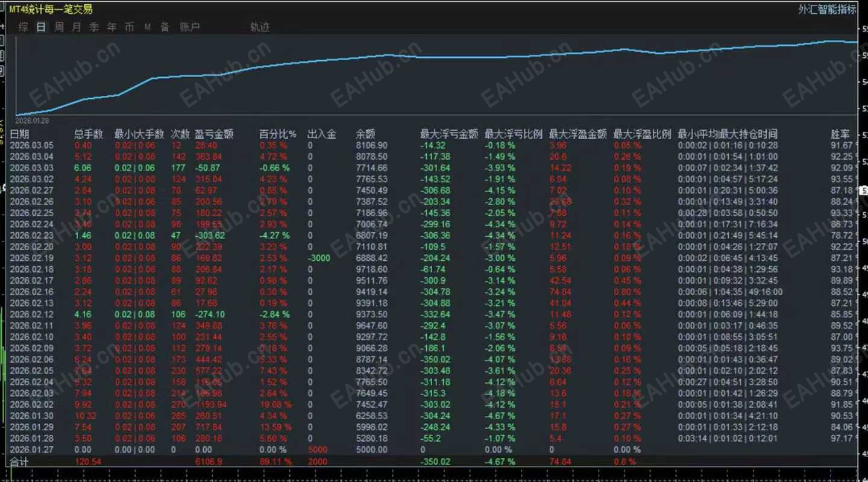Screen dimensions: 868x482
Task: Click the 6106.9 total profit
Action: click(x=209, y=462)
